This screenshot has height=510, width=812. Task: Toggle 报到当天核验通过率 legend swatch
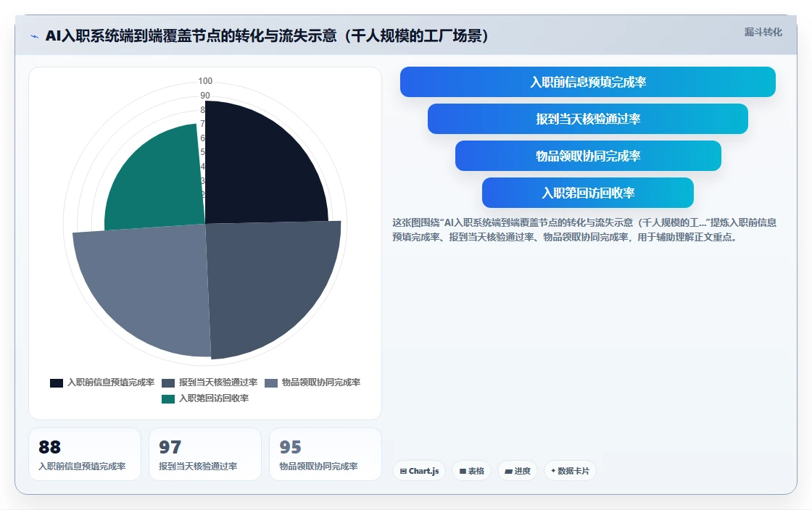(x=168, y=382)
